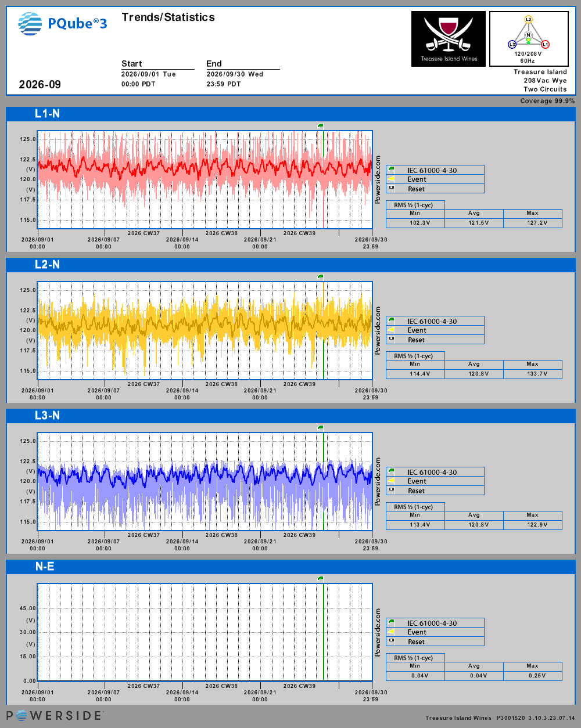Click Event yellow flag icon in N-E legend
This screenshot has height=728, width=581.
pos(391,632)
